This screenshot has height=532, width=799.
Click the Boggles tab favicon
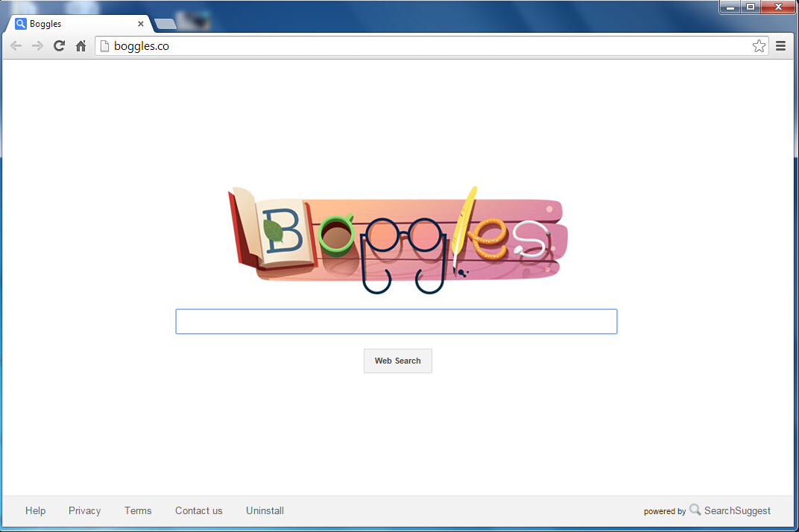pyautogui.click(x=20, y=23)
